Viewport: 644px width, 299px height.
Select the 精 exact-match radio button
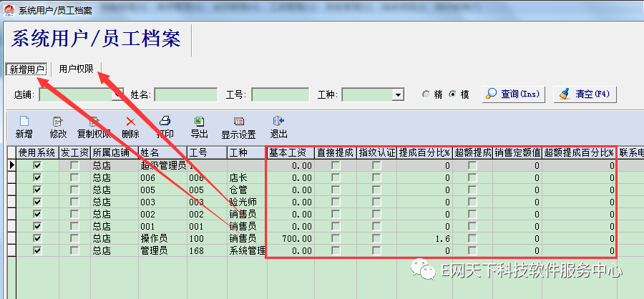click(426, 94)
